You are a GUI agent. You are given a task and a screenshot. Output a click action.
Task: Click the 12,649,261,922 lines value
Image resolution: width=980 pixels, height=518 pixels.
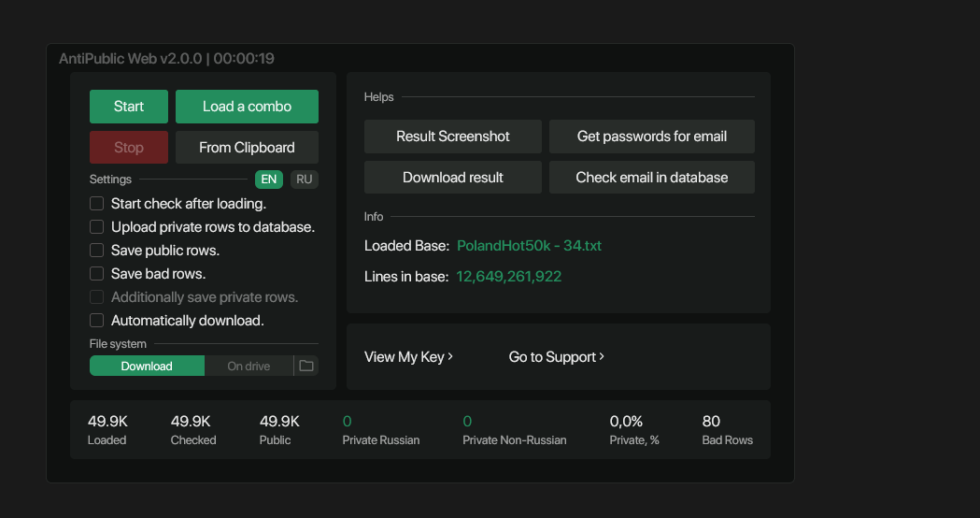(509, 277)
